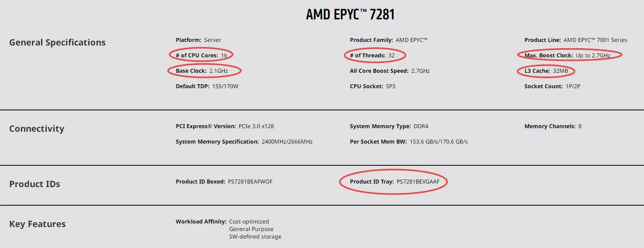Image resolution: width=644 pixels, height=248 pixels.
Task: Click the CPU Socket SP3 entry
Action: pyautogui.click(x=372, y=86)
